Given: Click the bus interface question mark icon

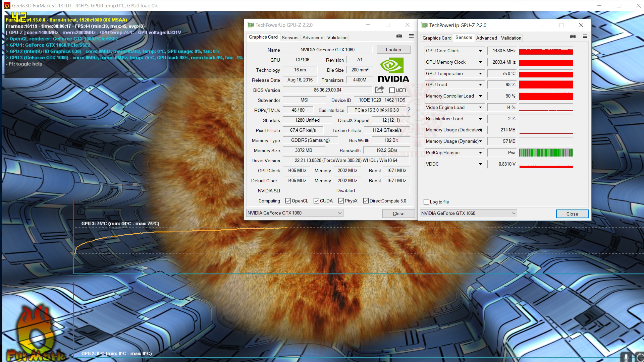Looking at the screenshot, I should (x=409, y=110).
